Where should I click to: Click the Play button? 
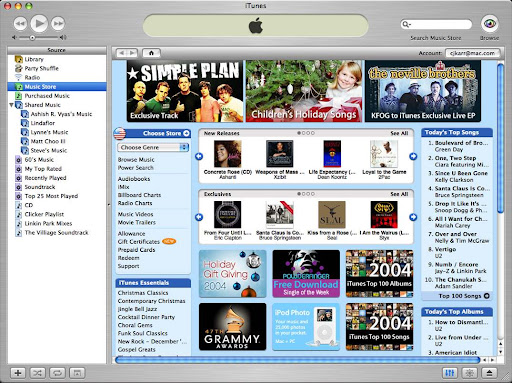(39, 23)
